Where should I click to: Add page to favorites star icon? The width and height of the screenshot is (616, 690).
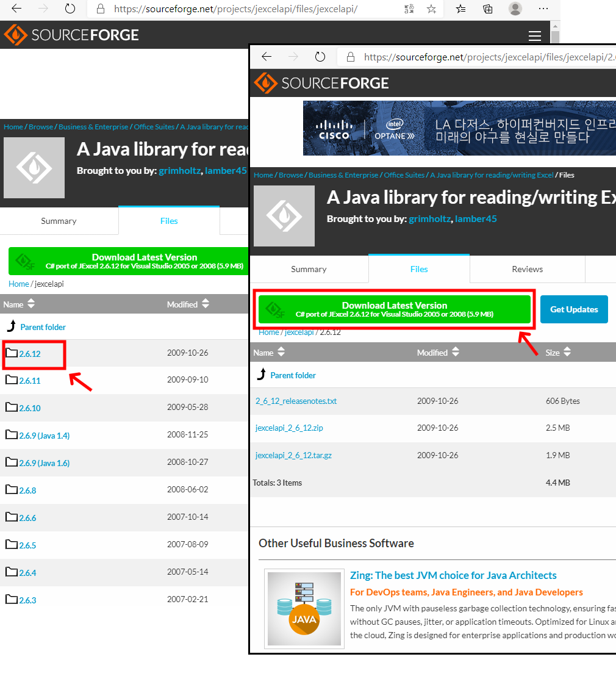point(431,9)
